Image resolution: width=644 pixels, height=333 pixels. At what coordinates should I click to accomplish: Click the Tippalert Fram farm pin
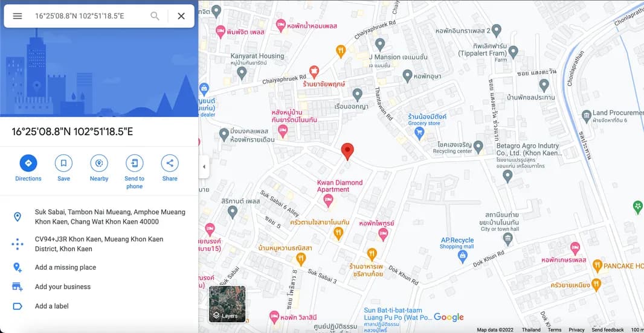[x=513, y=52]
